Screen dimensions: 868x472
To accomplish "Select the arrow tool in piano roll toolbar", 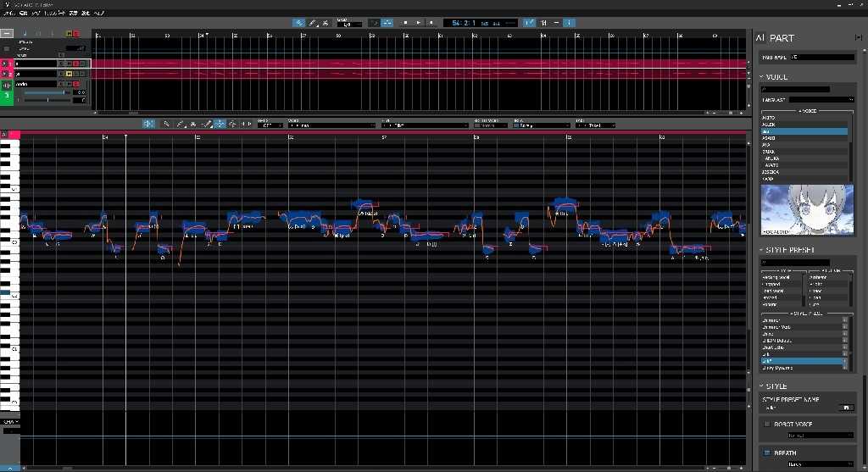I will 167,124.
